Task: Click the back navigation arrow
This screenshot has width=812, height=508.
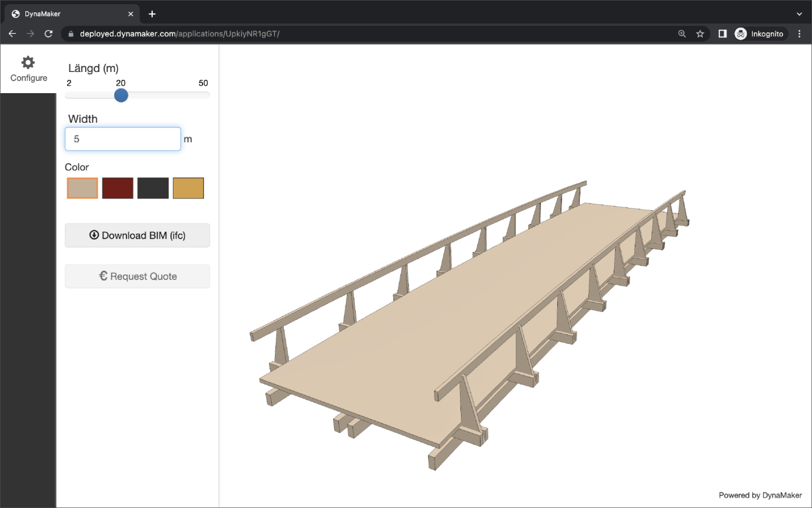Action: tap(12, 33)
